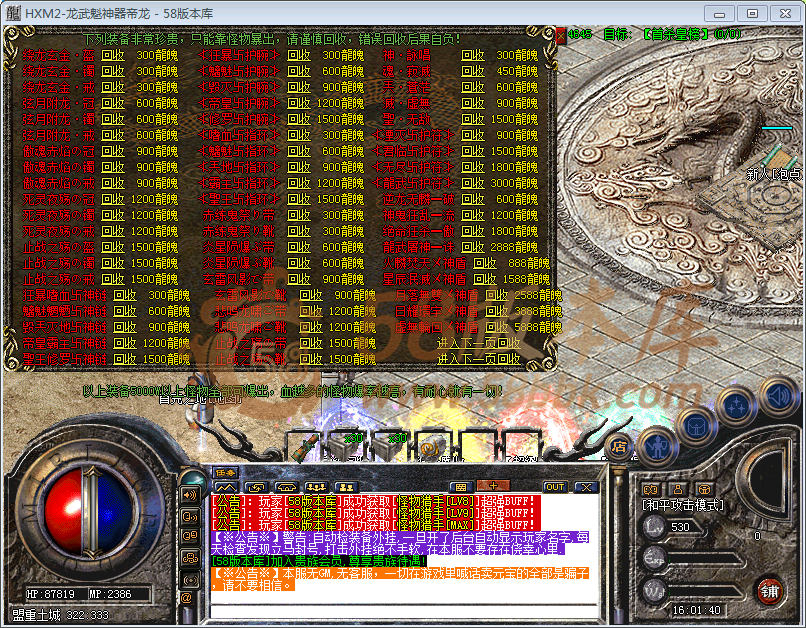Recycle 帝皇霸主卐神链 with 回收
This screenshot has height=628, width=806.
click(x=125, y=343)
